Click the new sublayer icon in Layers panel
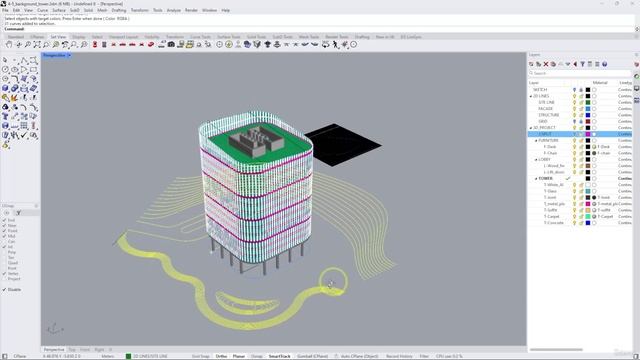 [x=538, y=64]
